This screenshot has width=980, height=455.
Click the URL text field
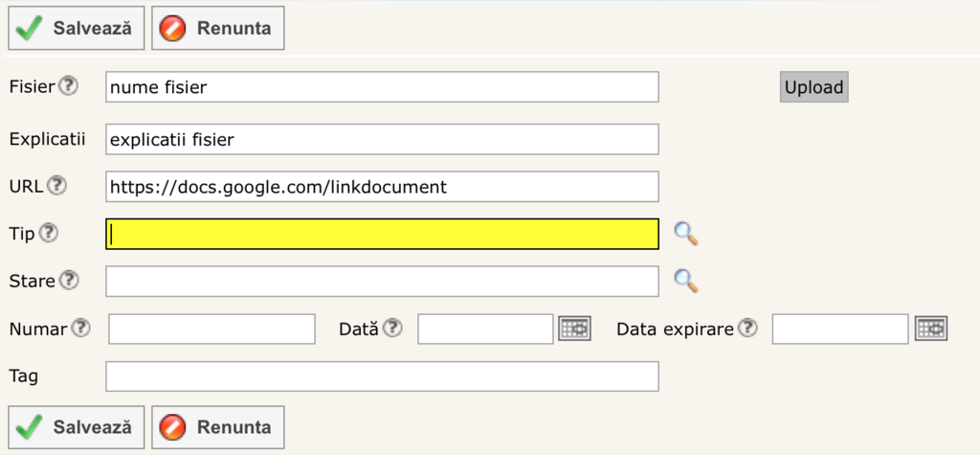click(382, 187)
